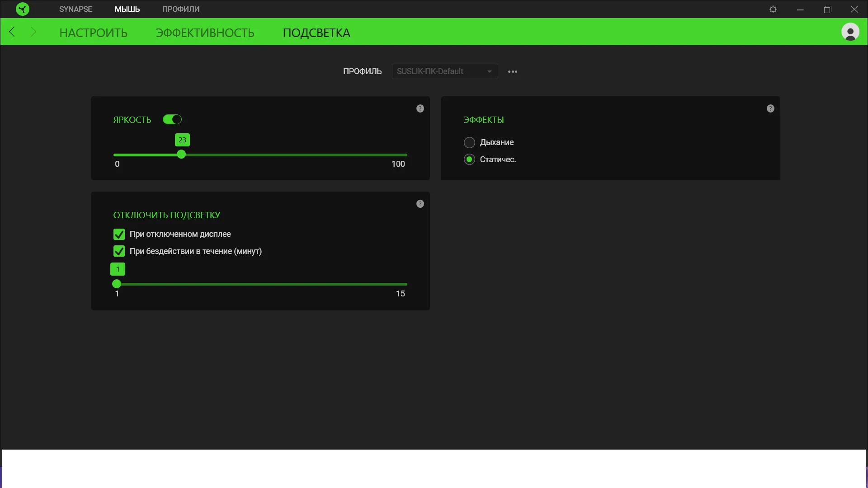Open the SYNAPSE top menu
Screen dimensions: 868x488
click(75, 9)
